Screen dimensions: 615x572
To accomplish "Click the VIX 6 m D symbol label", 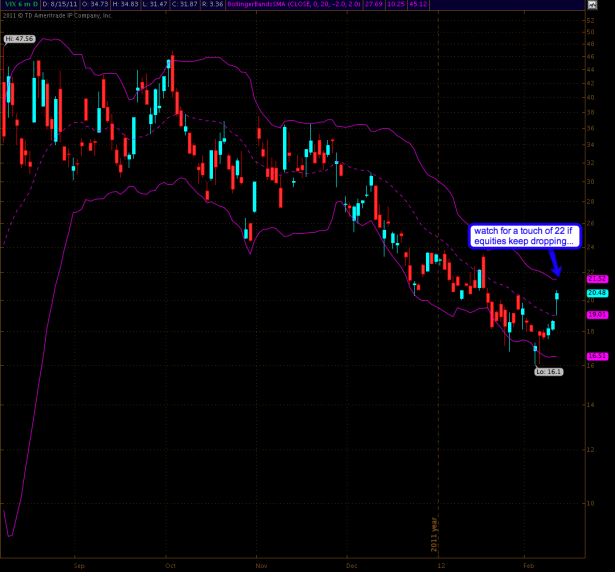I will (x=19, y=4).
